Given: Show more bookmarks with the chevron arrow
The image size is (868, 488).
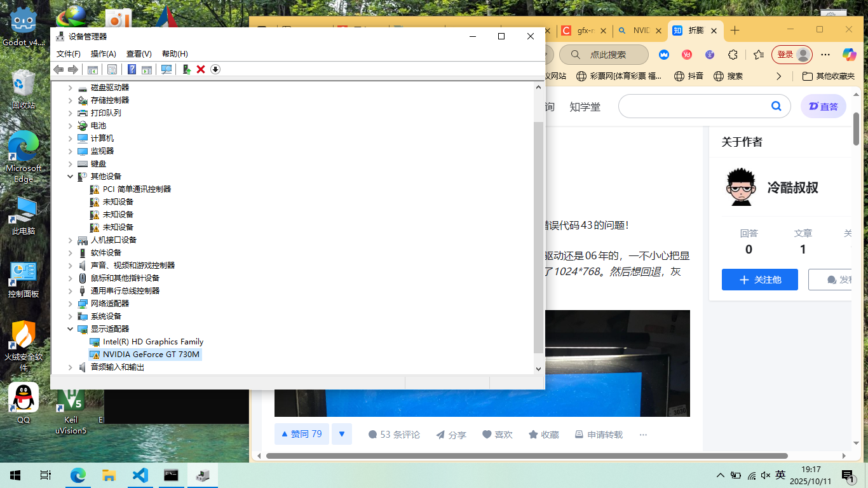Looking at the screenshot, I should [779, 76].
